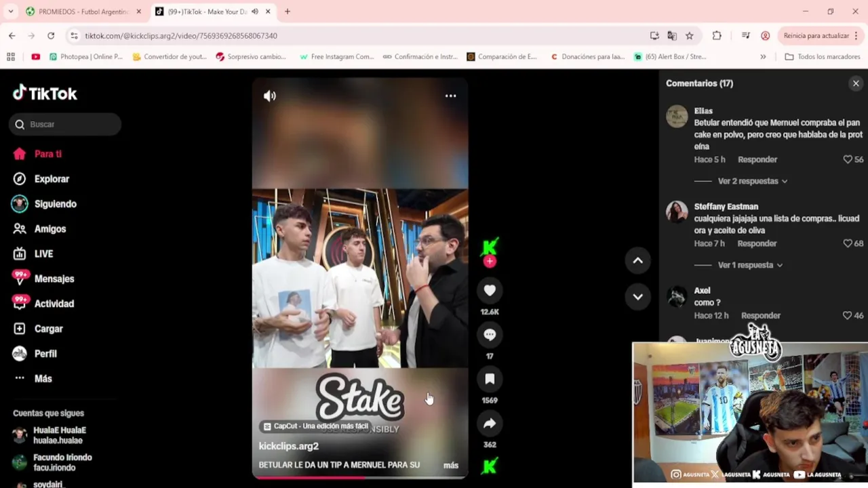Mute the TikTok video volume
This screenshot has width=868, height=488.
coord(270,96)
